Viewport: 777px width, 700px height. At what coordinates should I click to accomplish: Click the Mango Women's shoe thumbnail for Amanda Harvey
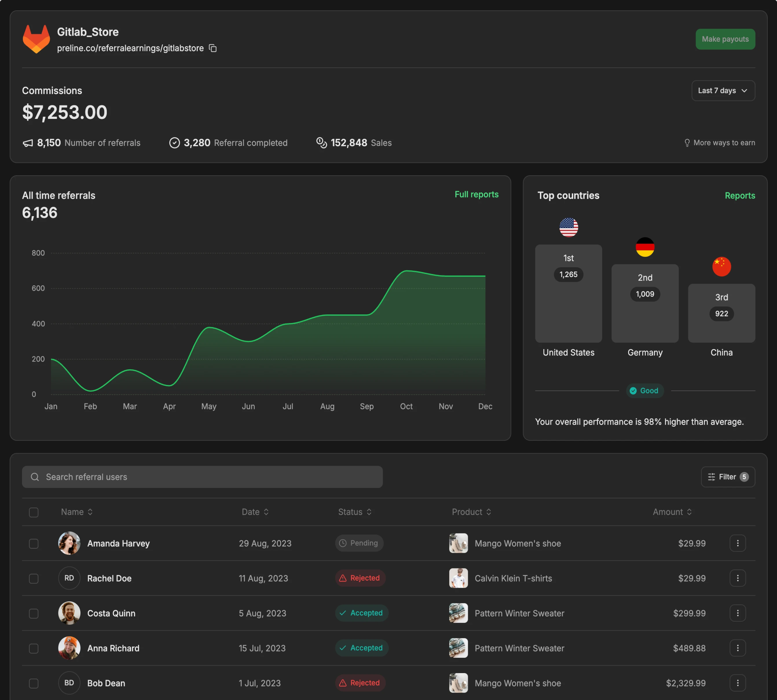click(458, 543)
